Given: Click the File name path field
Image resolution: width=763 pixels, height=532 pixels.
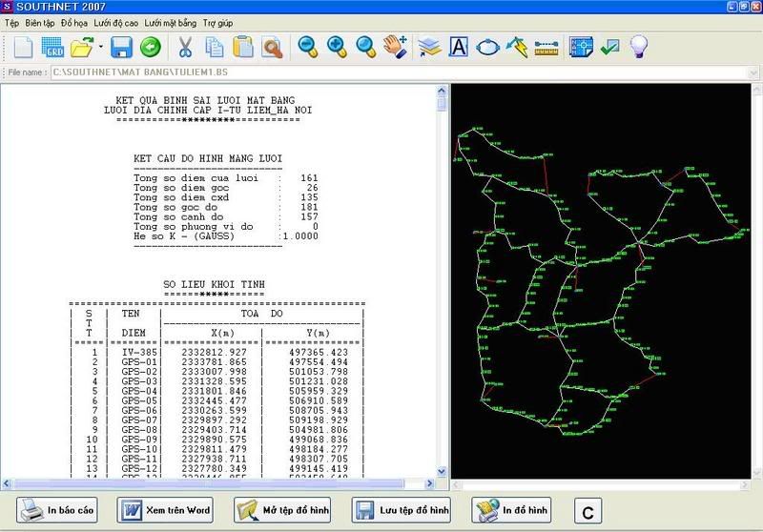Looking at the screenshot, I should pos(399,72).
